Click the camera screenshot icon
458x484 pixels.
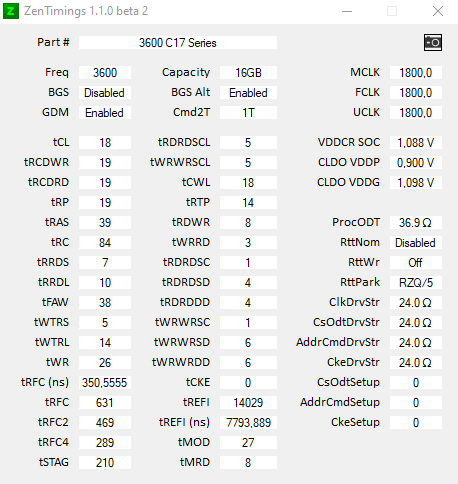click(433, 42)
